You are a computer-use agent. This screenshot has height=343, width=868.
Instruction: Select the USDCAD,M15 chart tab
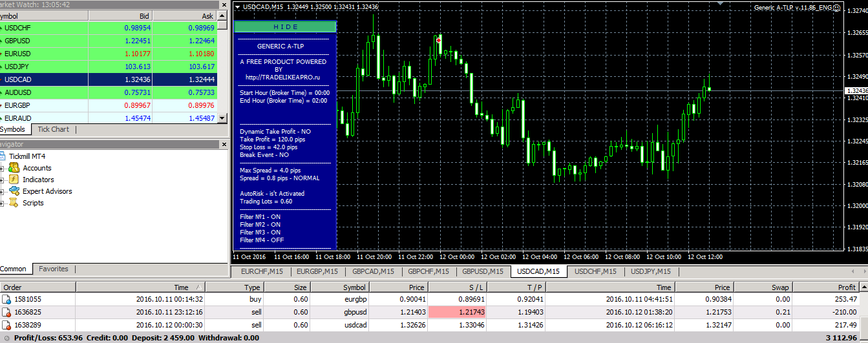coord(539,271)
